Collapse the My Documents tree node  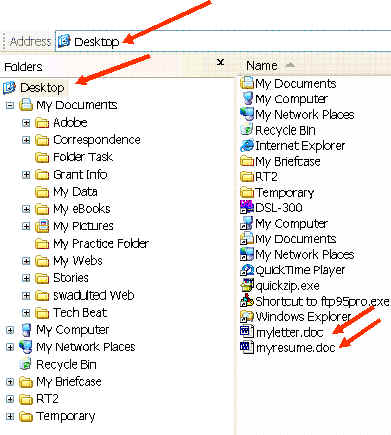10,106
